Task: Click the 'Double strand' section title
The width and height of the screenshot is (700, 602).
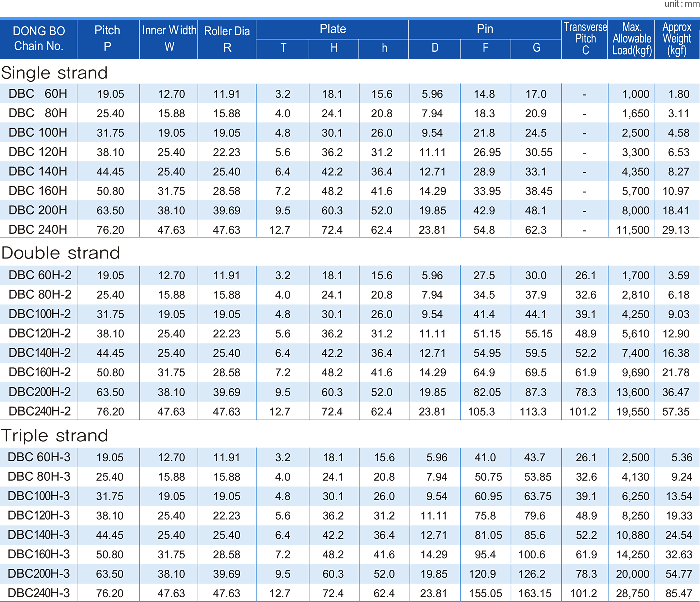Action: (x=61, y=253)
